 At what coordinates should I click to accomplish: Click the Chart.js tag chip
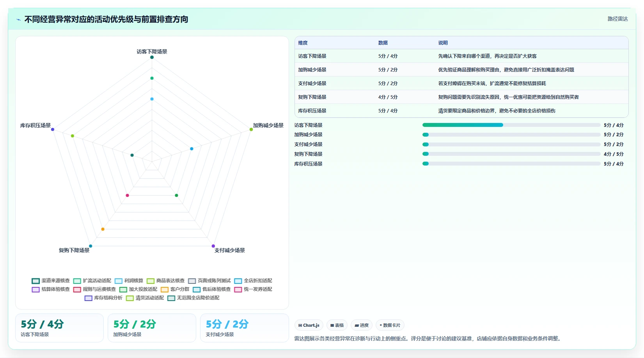[x=309, y=325]
